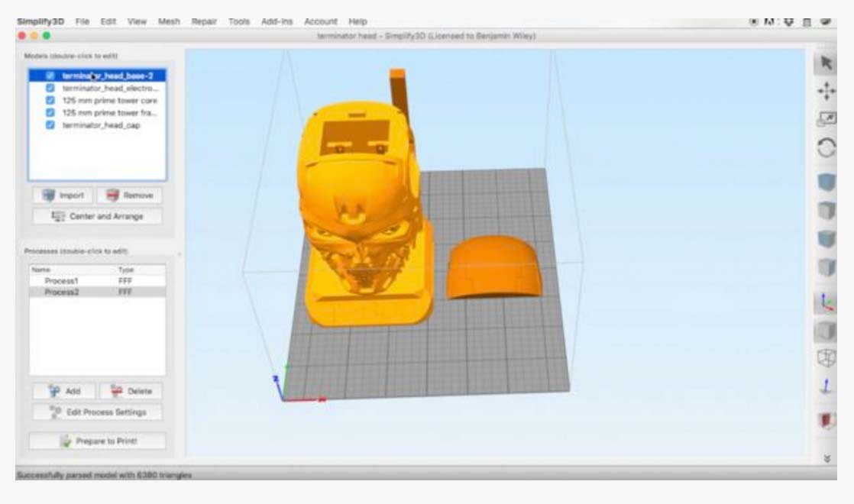Expand the toolbar overflow double chevron

click(827, 459)
